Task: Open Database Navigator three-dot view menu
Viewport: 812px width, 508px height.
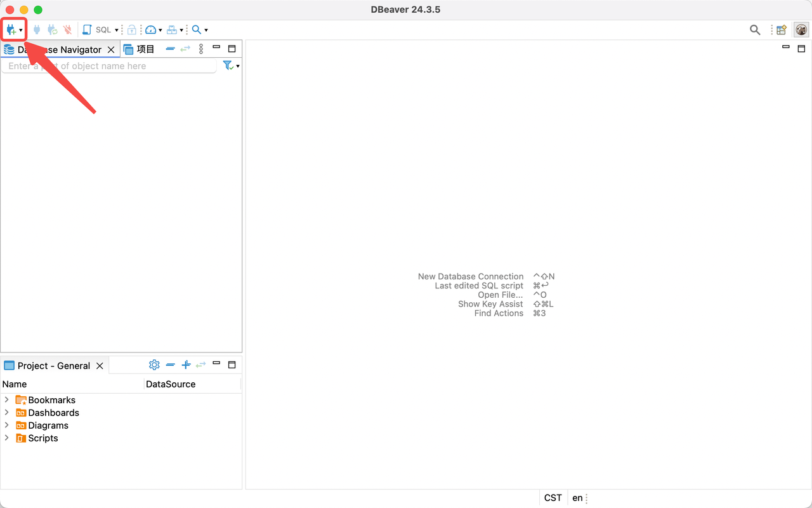Action: [201, 49]
